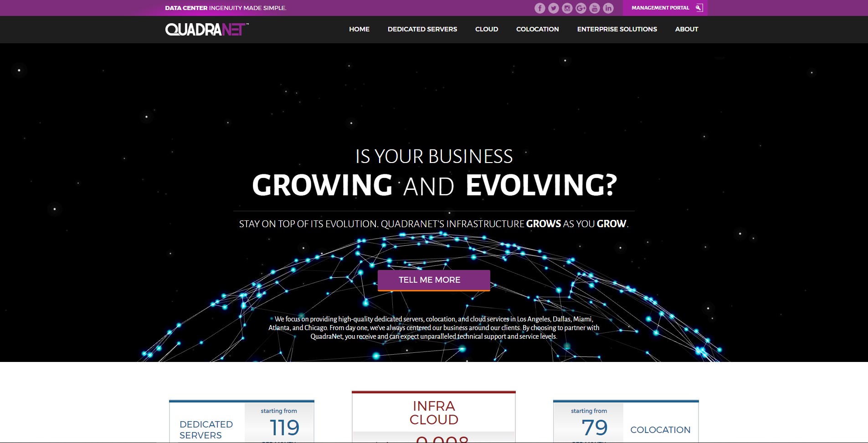Click the 119 starting price value
The height and width of the screenshot is (443, 868).
pos(285,428)
